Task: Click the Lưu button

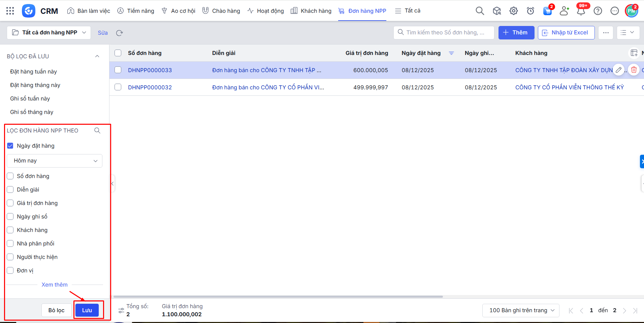Action: [87, 310]
